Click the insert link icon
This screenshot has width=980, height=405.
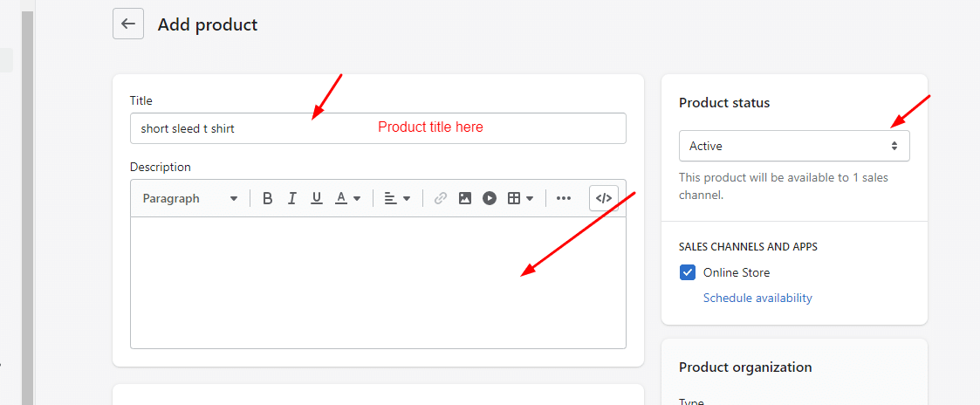click(x=441, y=198)
